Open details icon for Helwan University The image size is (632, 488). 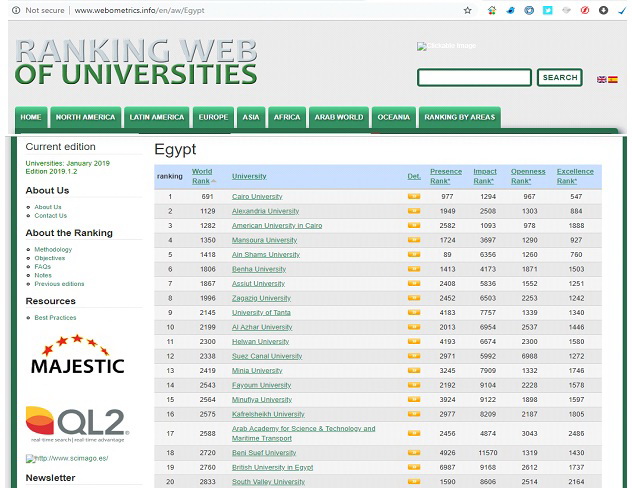pyautogui.click(x=414, y=342)
